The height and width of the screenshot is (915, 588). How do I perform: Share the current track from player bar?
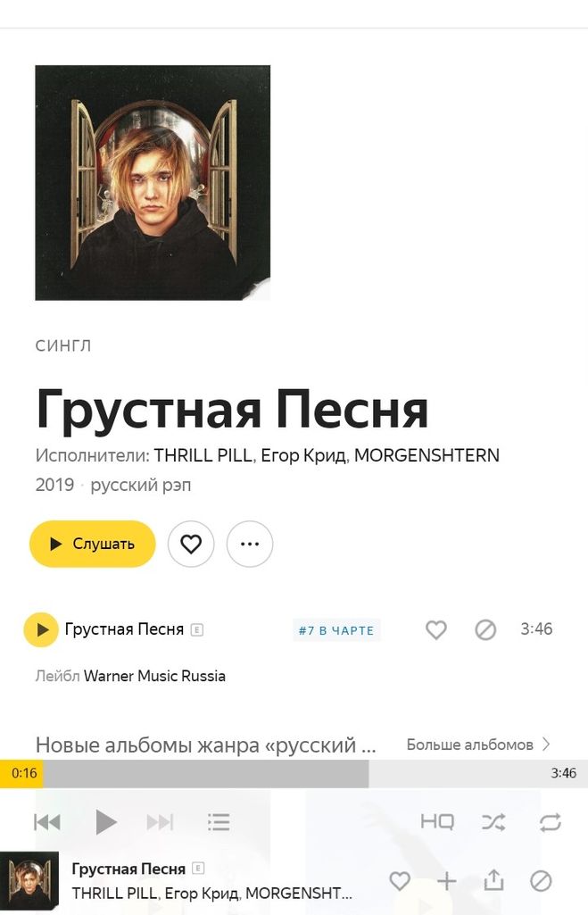493,880
